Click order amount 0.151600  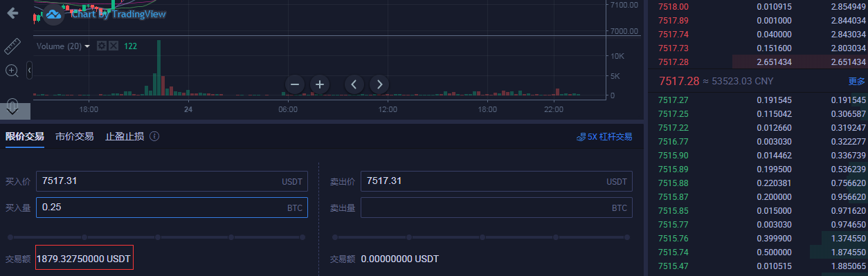pos(775,48)
